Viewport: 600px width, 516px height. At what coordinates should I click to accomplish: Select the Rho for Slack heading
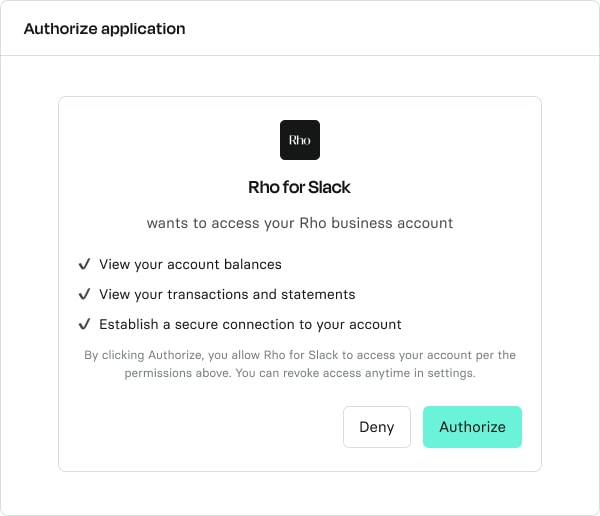click(299, 187)
